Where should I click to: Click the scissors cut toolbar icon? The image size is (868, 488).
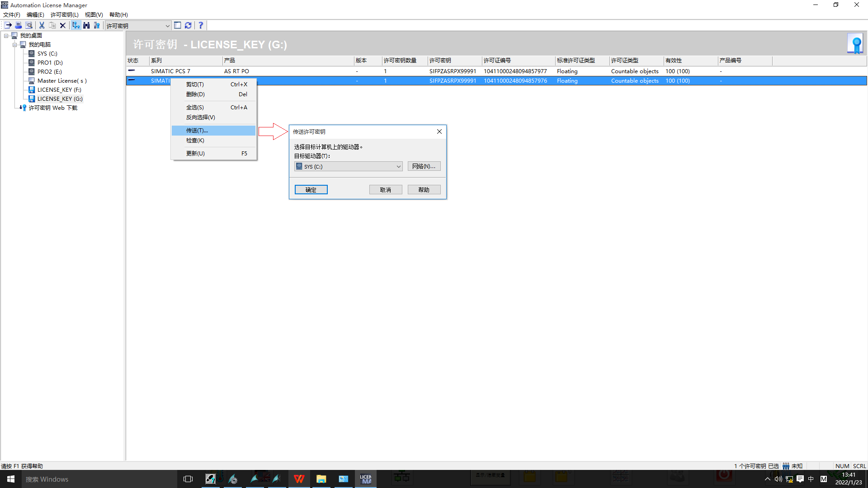coord(42,25)
